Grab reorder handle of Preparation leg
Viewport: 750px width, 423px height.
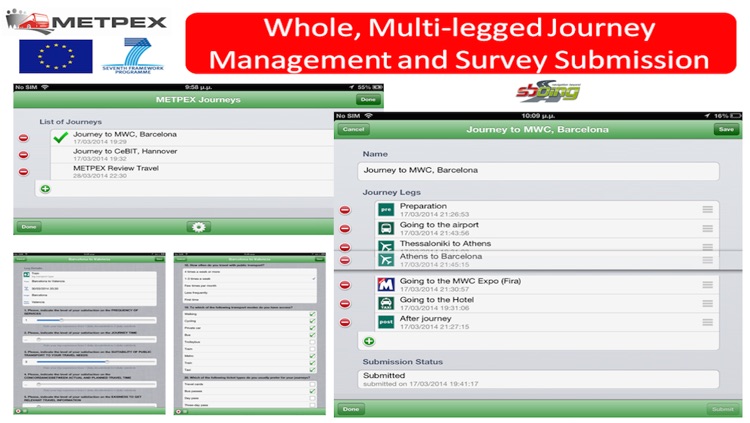[x=708, y=210]
